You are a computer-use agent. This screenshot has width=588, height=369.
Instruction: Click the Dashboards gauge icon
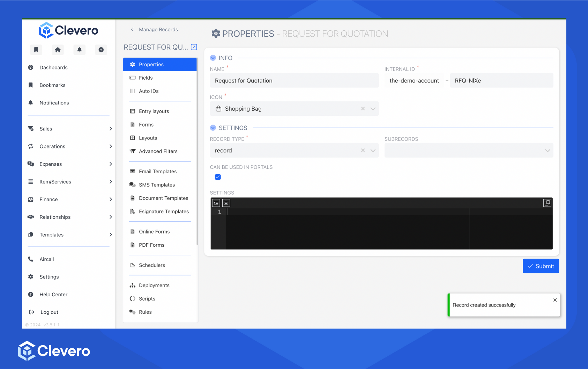click(31, 67)
